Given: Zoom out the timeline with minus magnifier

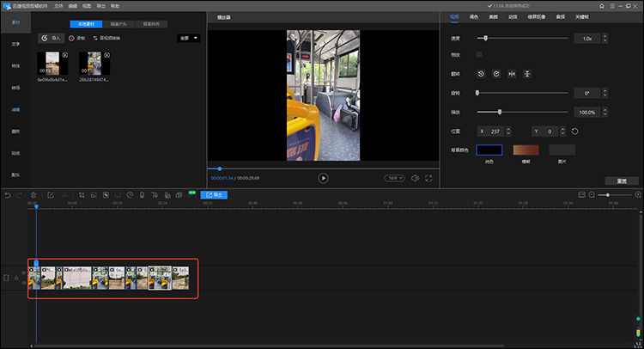Looking at the screenshot, I should (592, 195).
